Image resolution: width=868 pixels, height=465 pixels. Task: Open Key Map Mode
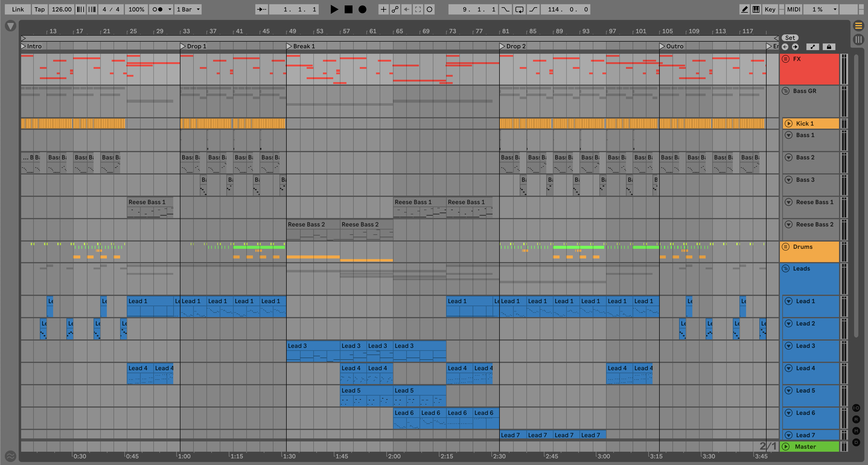[x=770, y=9]
